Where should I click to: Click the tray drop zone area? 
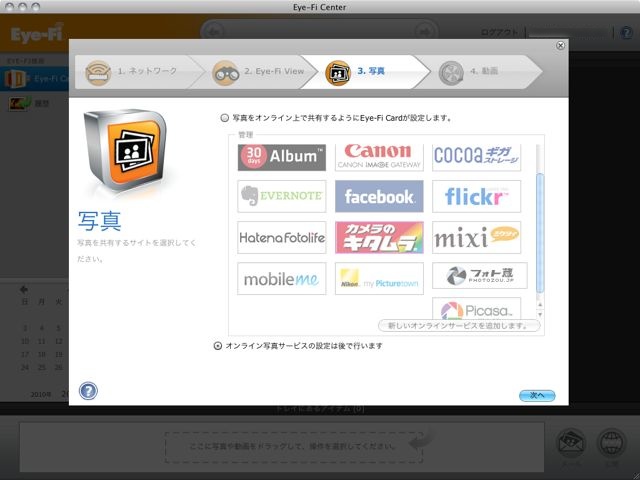(293, 447)
